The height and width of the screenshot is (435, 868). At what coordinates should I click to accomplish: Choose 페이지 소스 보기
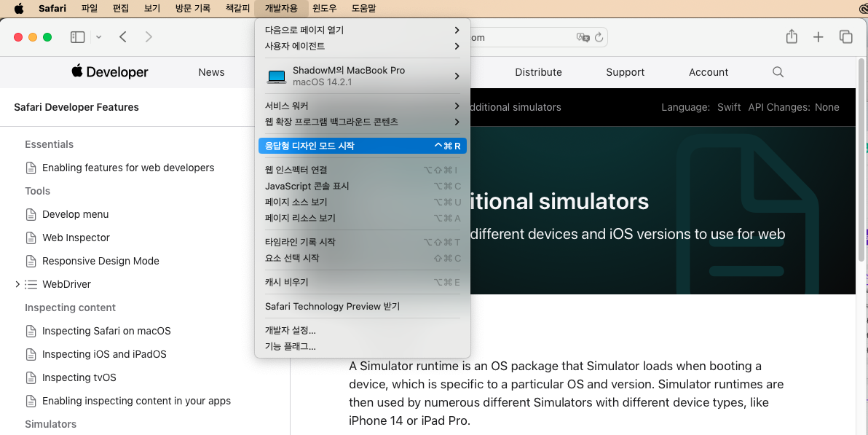tap(362, 203)
